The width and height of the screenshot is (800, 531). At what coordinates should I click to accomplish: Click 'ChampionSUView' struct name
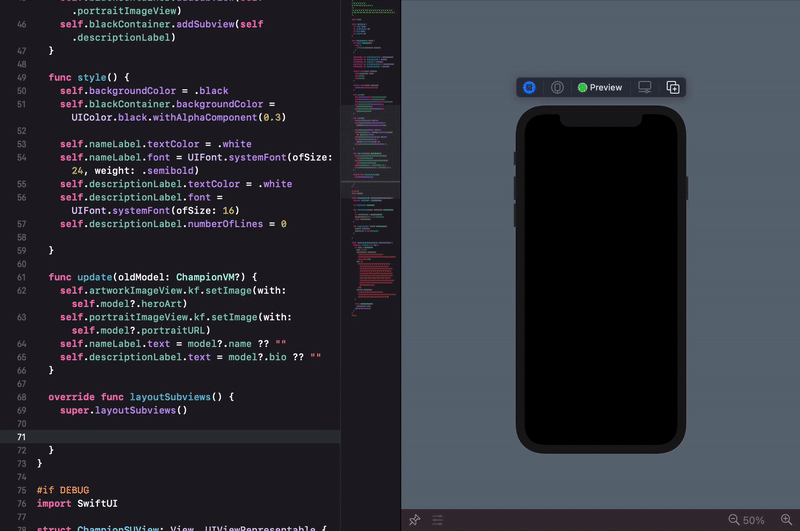118,527
